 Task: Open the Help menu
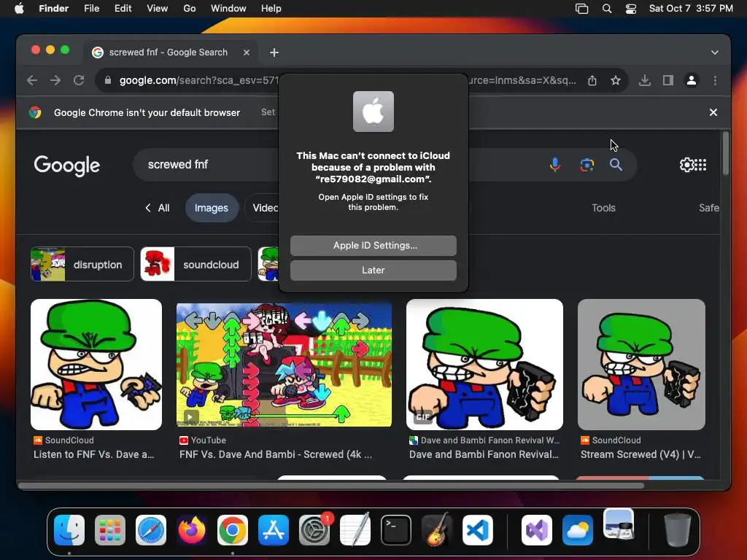point(271,9)
